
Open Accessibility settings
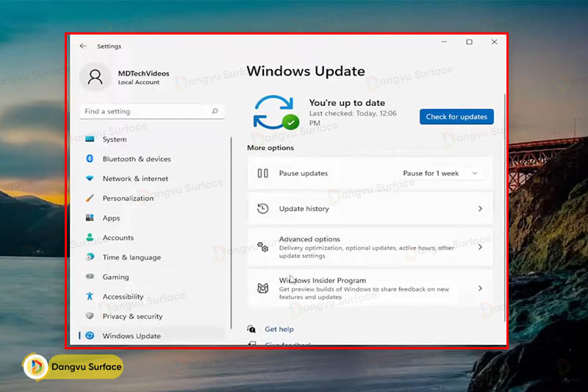[x=152, y=296]
